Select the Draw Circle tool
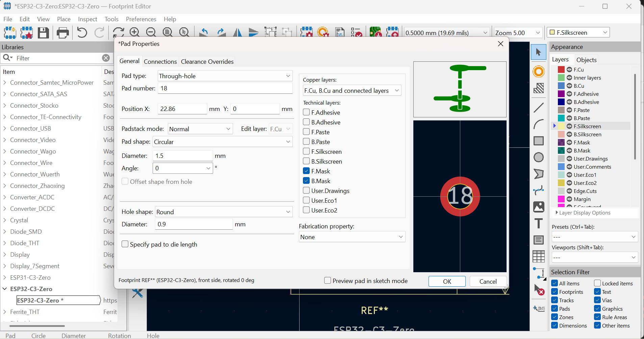The height and width of the screenshot is (339, 644). tap(539, 157)
